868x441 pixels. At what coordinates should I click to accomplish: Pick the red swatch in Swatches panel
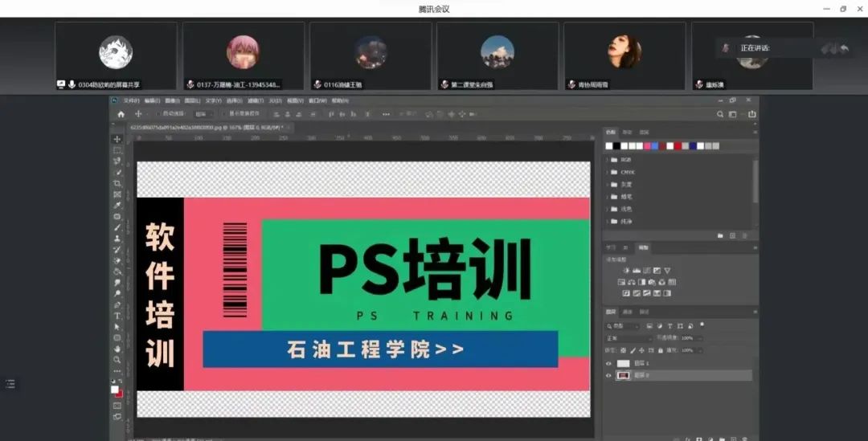pyautogui.click(x=678, y=146)
